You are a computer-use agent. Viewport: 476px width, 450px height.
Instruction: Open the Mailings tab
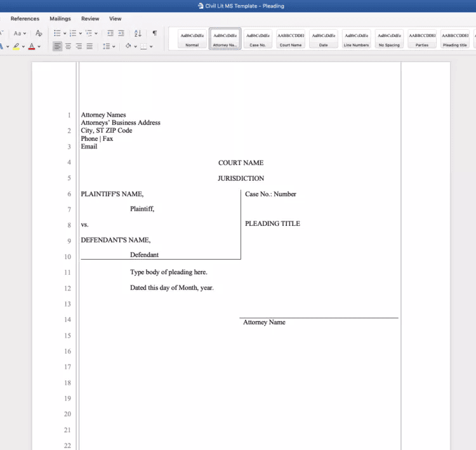pos(60,19)
